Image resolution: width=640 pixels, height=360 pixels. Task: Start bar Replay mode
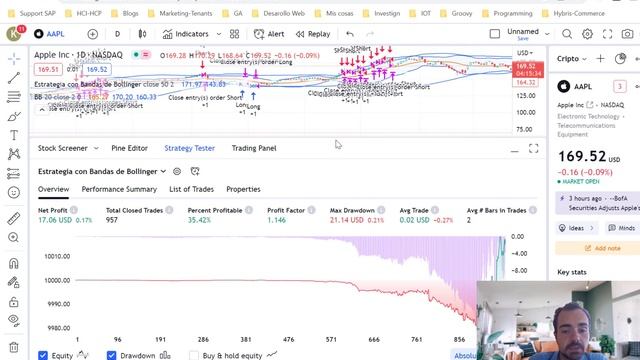(x=313, y=34)
